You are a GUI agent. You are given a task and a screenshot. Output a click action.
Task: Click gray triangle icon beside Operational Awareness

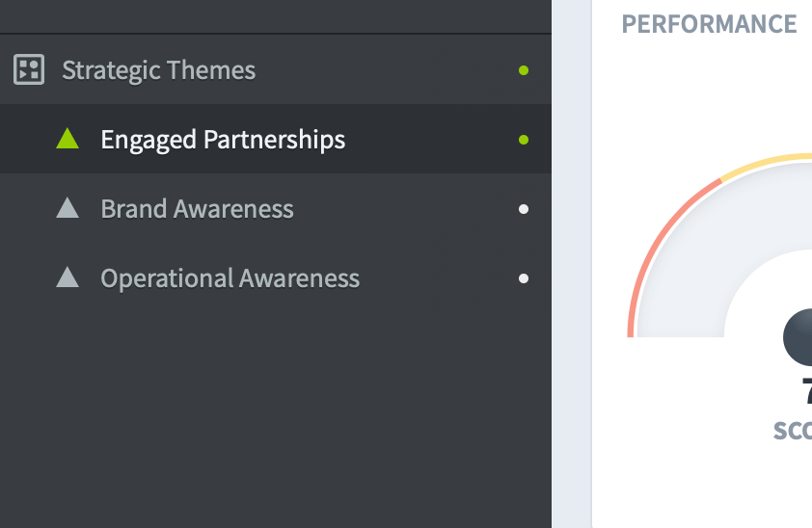tap(68, 278)
